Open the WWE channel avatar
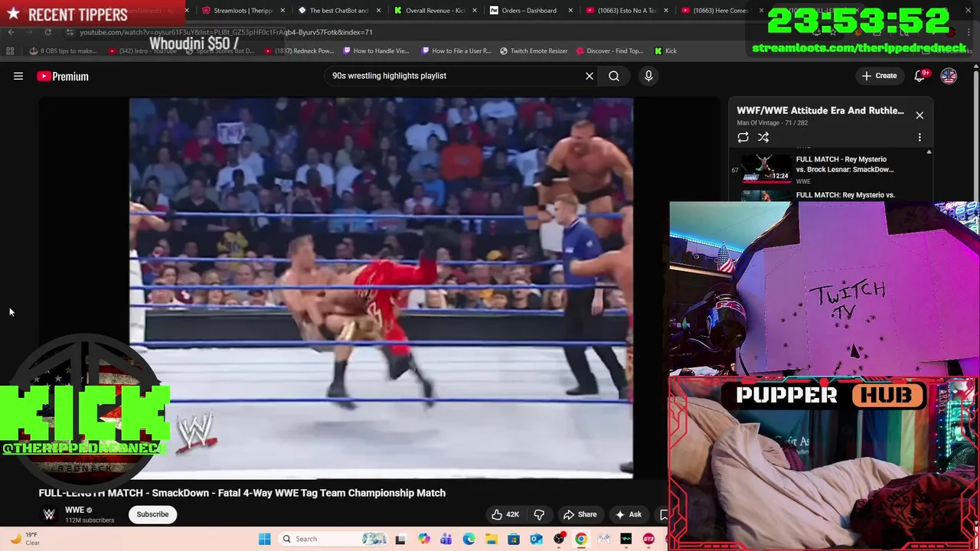 click(49, 514)
